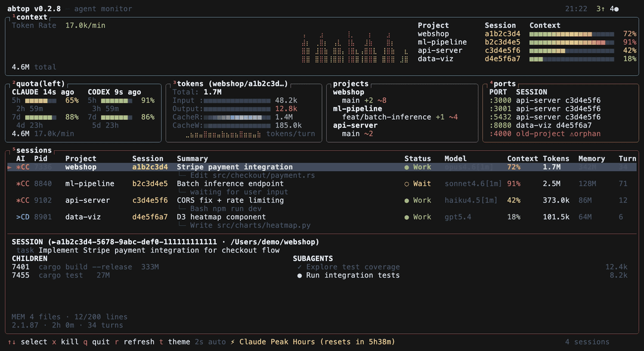644x351 pixels.
Task: Click the q quit shortcut
Action: 97,342
